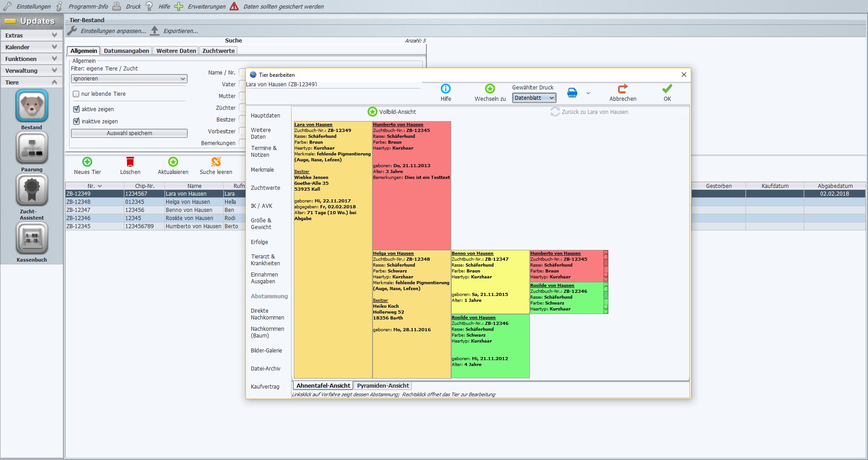Confirm with the OK checkmark button
Screen dimensions: 868x460
(667, 93)
